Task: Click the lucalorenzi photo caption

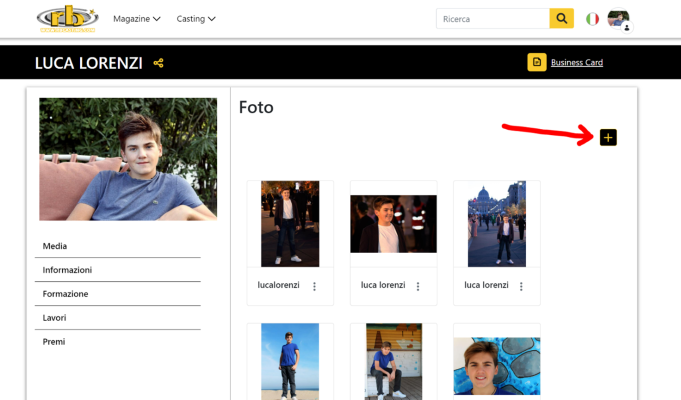Action: pos(278,285)
